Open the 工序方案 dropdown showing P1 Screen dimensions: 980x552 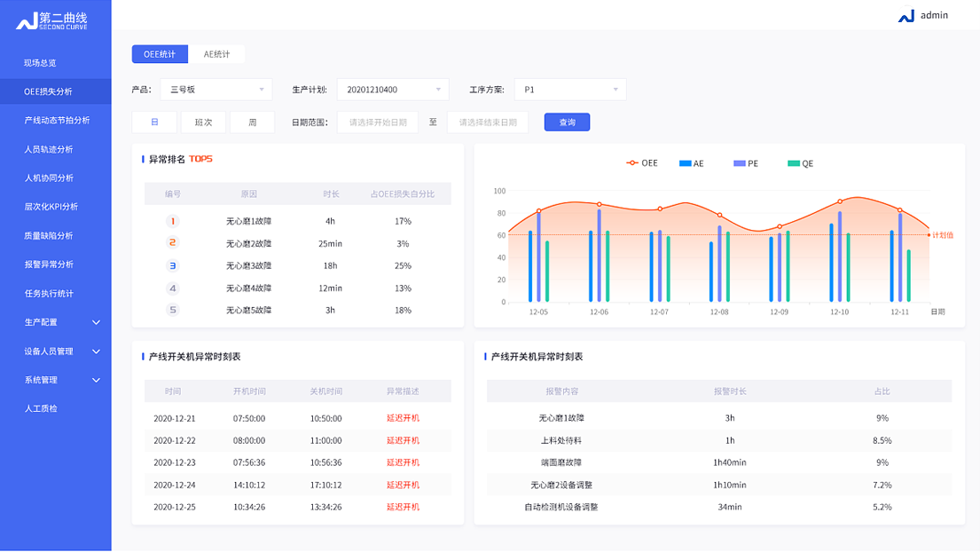point(570,90)
